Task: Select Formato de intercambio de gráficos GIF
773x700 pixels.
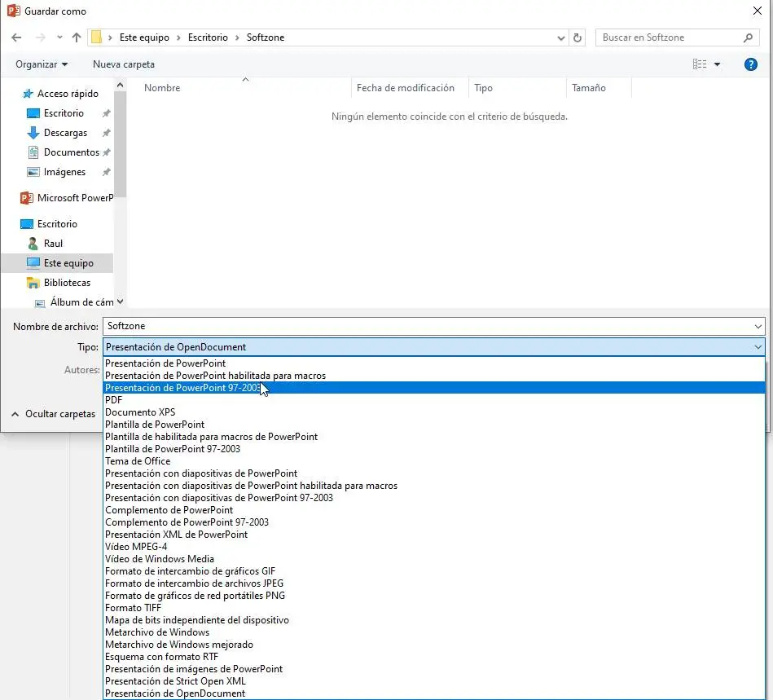Action: pyautogui.click(x=434, y=571)
